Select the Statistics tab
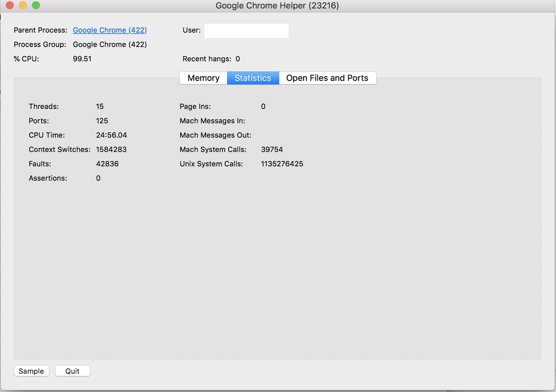The image size is (556, 392). [x=253, y=78]
